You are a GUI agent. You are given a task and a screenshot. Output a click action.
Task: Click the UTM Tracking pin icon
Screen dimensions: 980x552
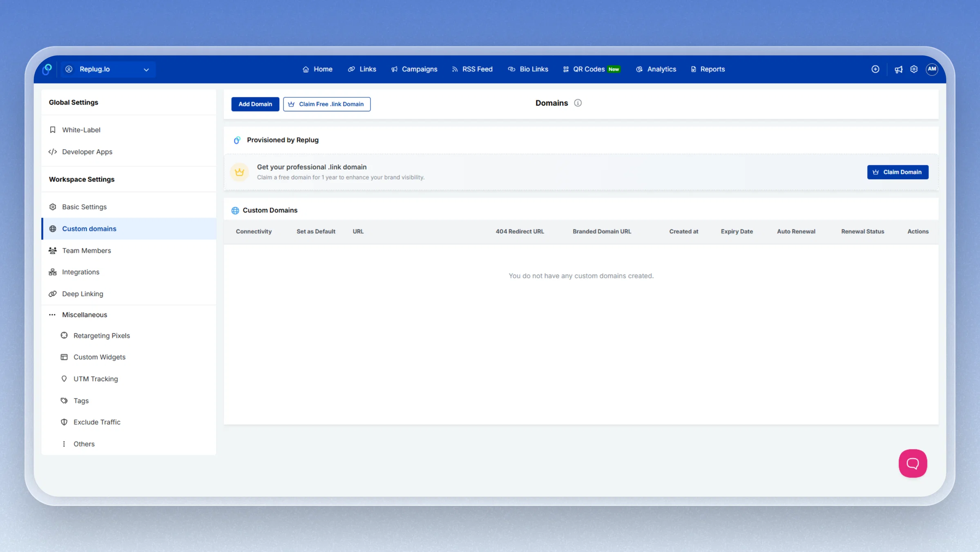[64, 379]
